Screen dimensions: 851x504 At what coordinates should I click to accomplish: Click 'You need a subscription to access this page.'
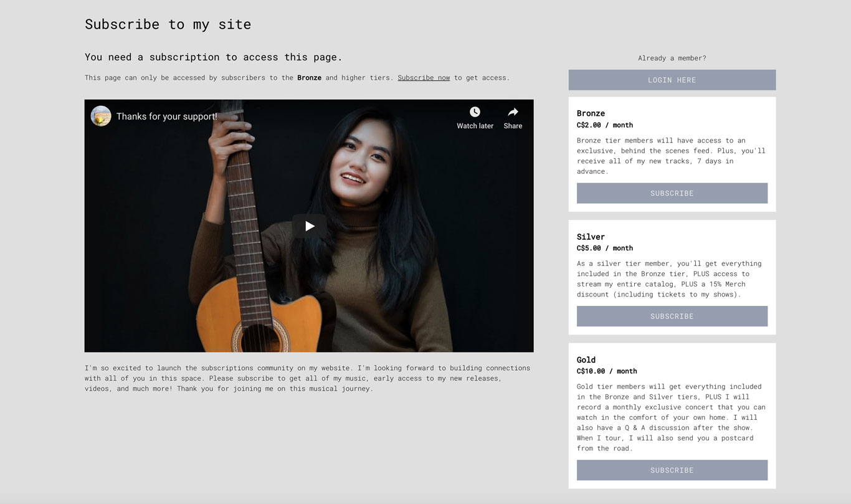click(x=214, y=57)
